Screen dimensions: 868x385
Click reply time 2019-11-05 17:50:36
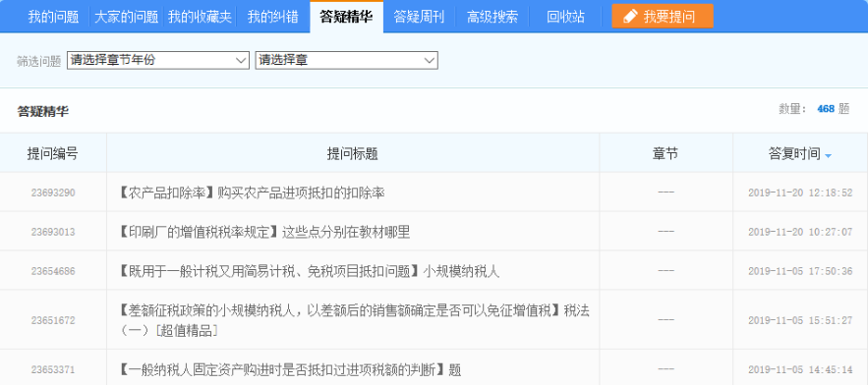(800, 272)
